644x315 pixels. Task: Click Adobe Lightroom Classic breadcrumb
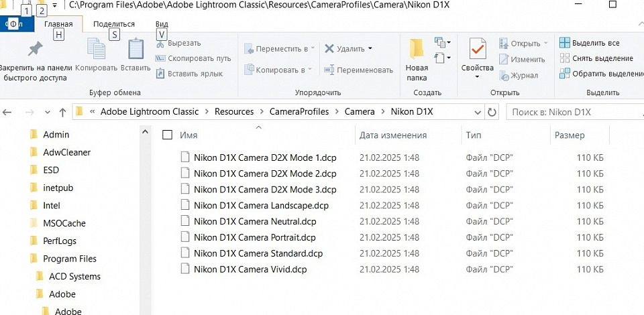[x=150, y=111]
